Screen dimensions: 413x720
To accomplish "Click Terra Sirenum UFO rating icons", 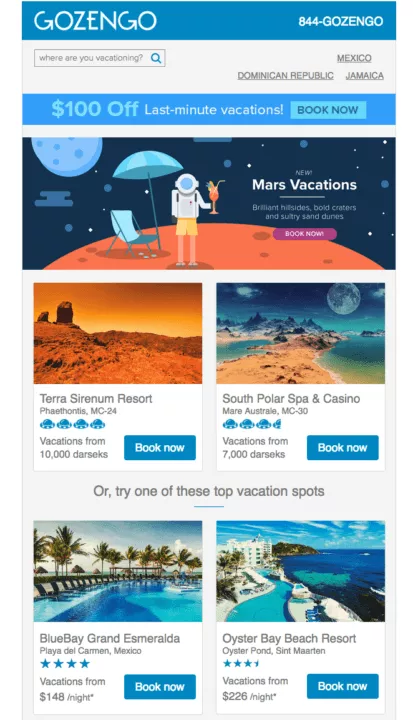I will (73, 424).
